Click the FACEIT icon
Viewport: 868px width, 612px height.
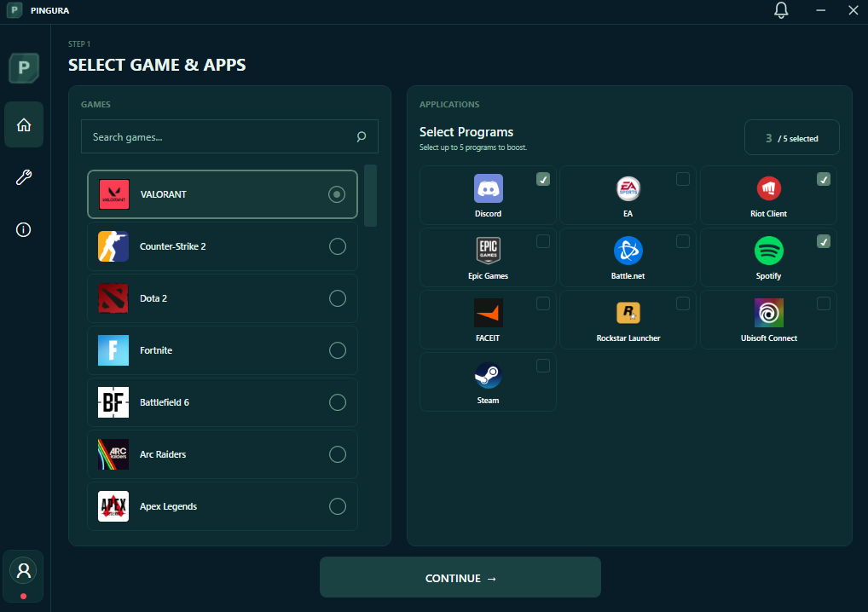[489, 313]
